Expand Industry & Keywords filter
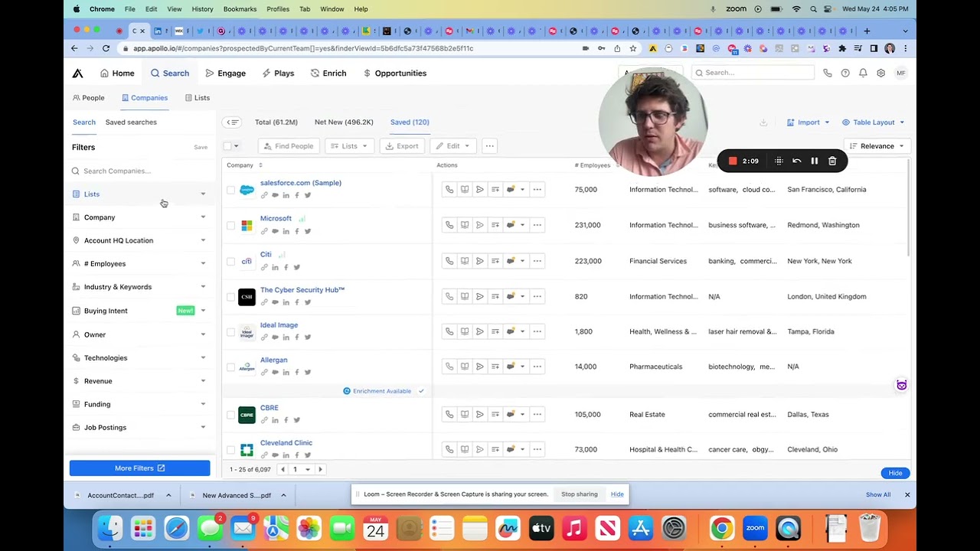This screenshot has width=980, height=551. (x=139, y=287)
